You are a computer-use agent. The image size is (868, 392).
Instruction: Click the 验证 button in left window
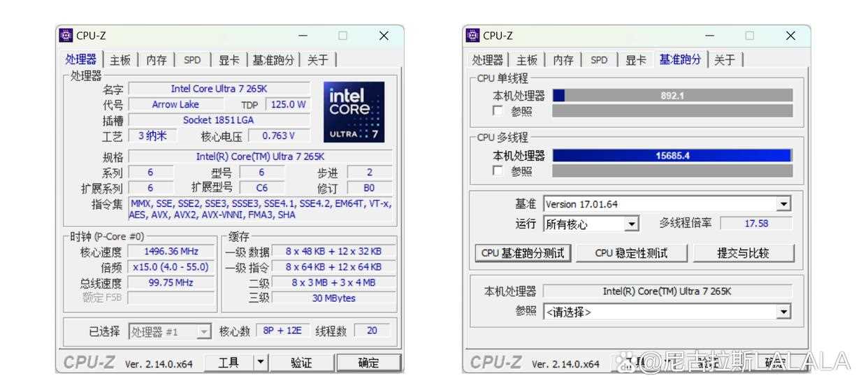[301, 362]
